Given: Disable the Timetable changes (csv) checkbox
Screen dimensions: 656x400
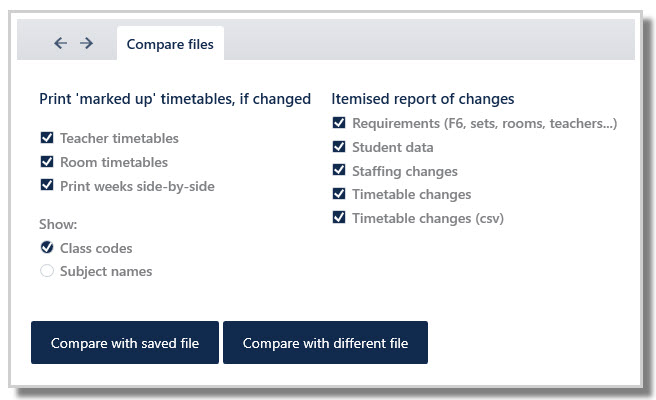Looking at the screenshot, I should tap(339, 217).
